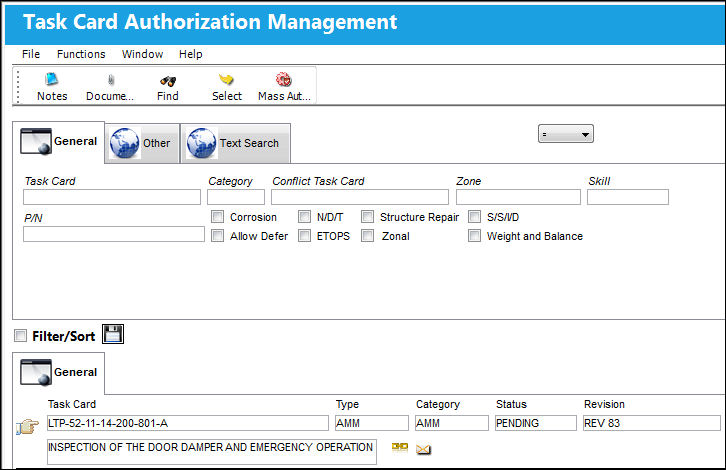Image resolution: width=726 pixels, height=470 pixels.
Task: Open the Window menu
Action: [142, 54]
